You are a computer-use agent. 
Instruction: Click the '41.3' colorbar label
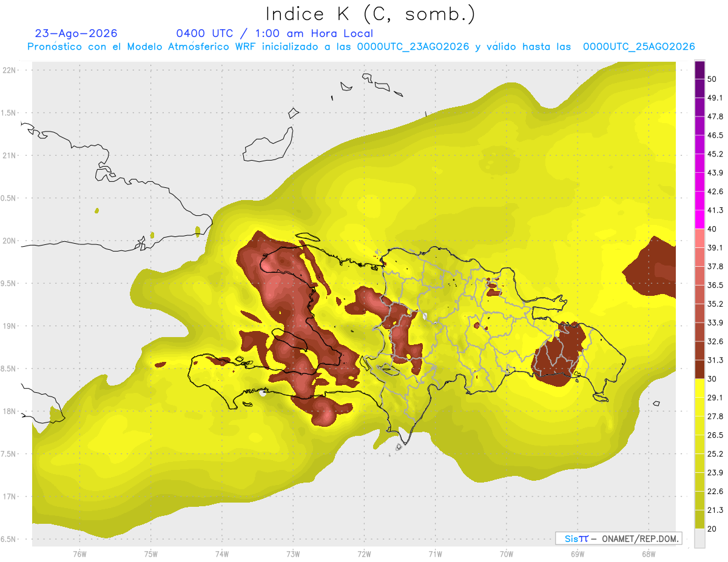[715, 210]
